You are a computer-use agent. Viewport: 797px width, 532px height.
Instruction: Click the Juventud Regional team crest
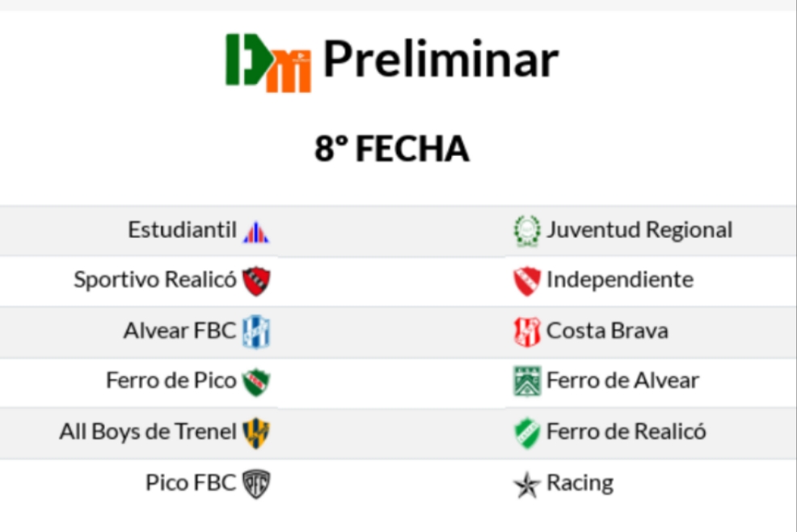(527, 231)
